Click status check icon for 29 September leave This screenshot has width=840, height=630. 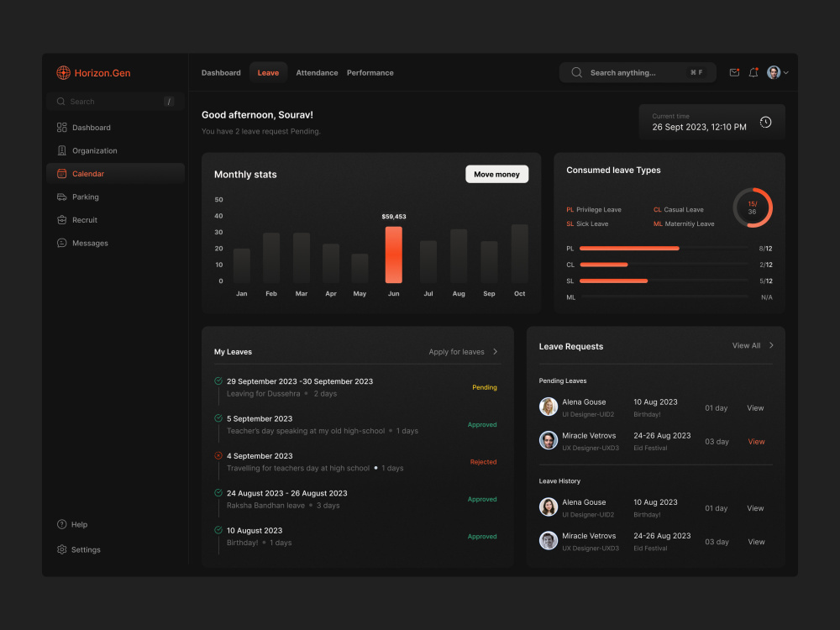(218, 381)
